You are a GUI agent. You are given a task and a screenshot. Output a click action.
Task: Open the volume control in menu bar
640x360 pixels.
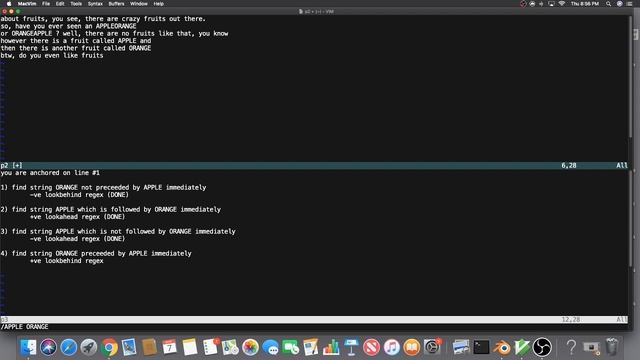[542, 4]
